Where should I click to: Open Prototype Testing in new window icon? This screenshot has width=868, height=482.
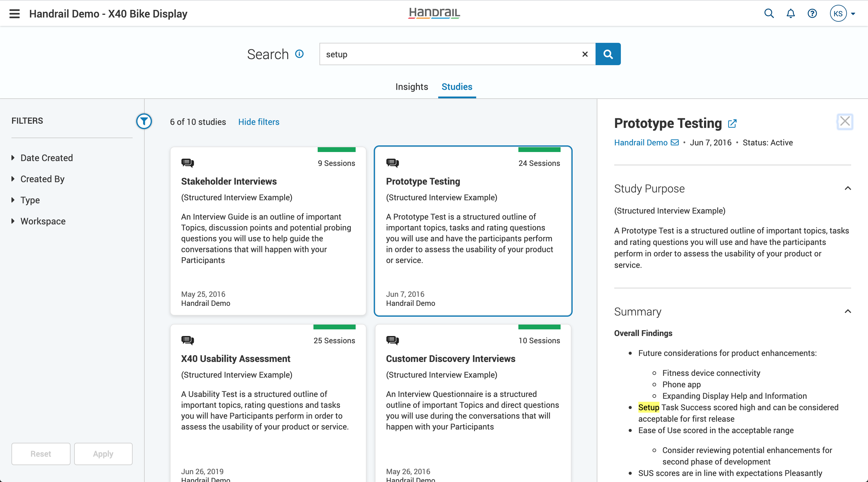(732, 123)
